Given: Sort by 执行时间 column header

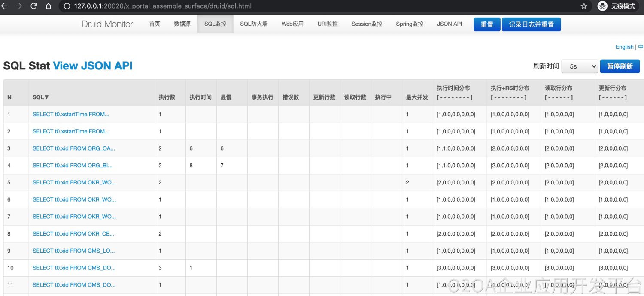Looking at the screenshot, I should (x=200, y=97).
